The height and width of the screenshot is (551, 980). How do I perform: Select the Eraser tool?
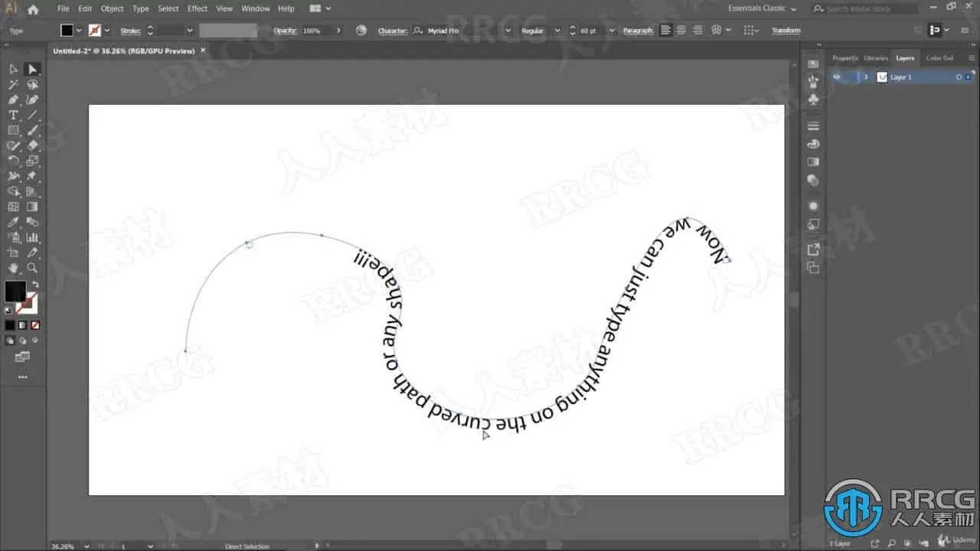[x=32, y=145]
